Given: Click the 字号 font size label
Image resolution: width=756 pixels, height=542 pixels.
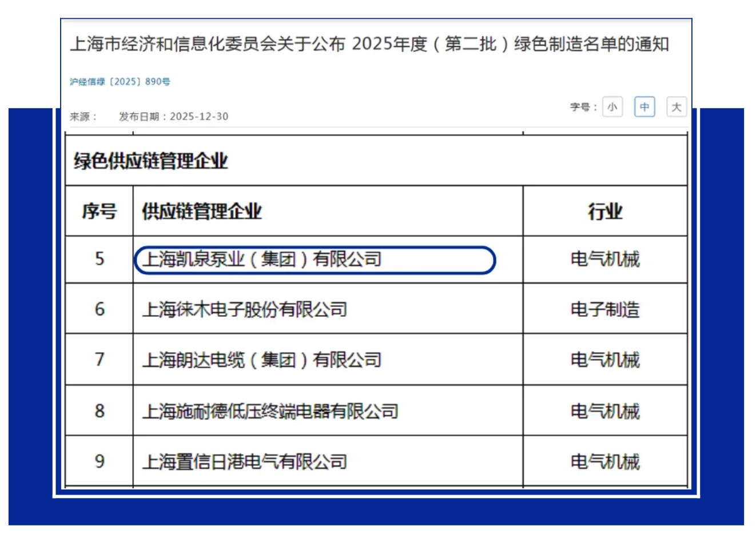Looking at the screenshot, I should pyautogui.click(x=583, y=107).
